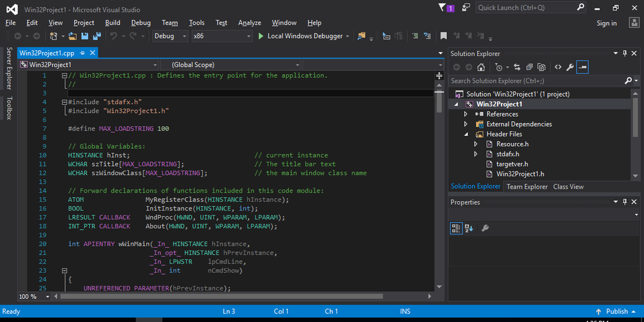644x322 pixels.
Task: Click the Quick Launch magnifier icon
Action: 581,7
